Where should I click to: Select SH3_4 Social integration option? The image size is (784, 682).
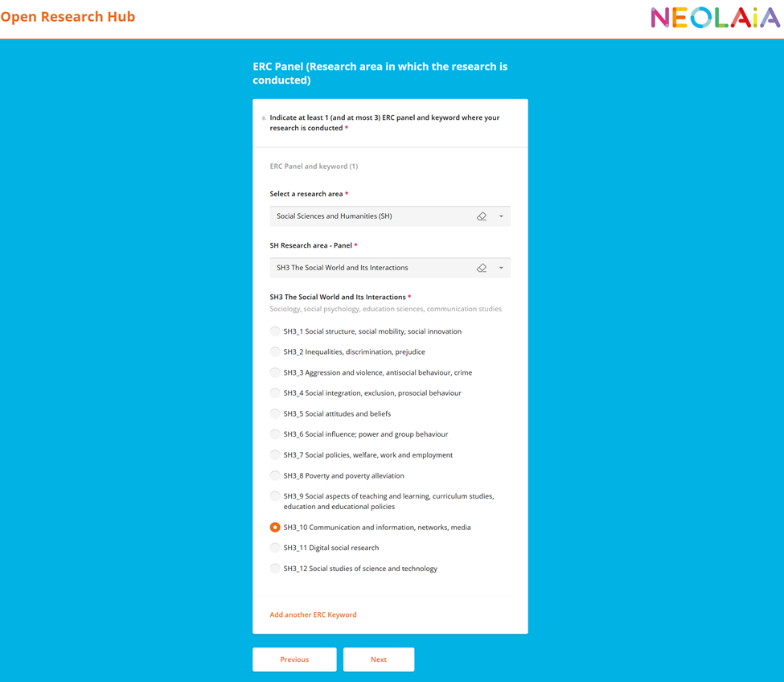(275, 393)
